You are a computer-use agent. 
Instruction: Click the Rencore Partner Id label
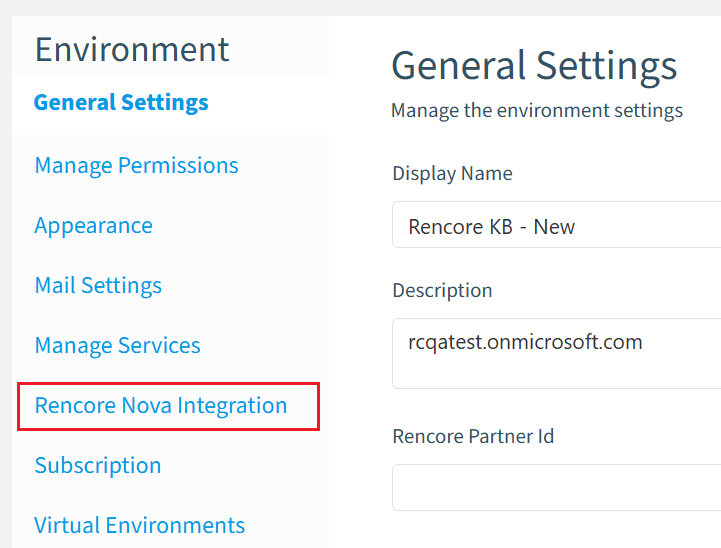[x=473, y=436]
